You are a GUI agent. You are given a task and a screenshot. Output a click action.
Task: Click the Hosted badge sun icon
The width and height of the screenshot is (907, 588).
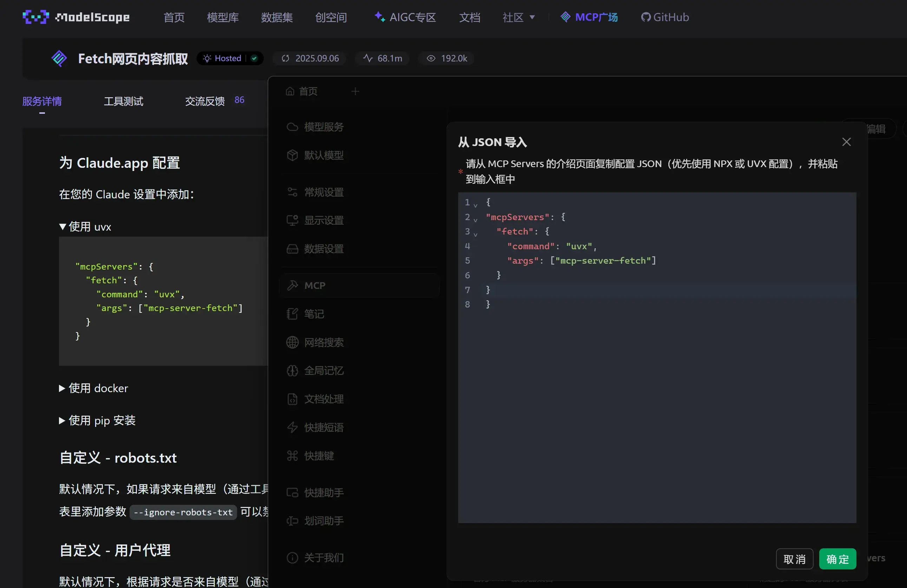pyautogui.click(x=207, y=58)
